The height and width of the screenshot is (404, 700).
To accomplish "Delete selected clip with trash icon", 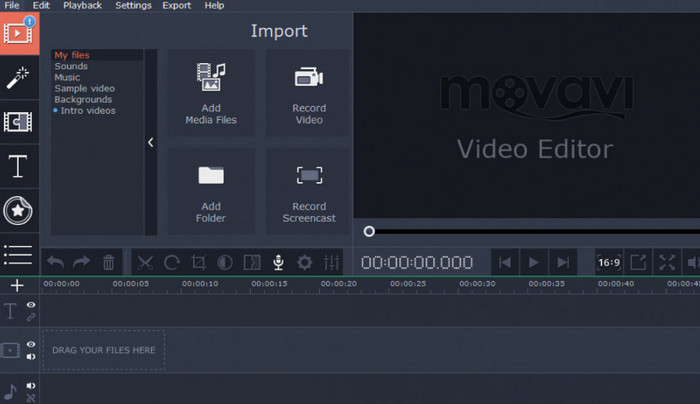I will point(108,262).
